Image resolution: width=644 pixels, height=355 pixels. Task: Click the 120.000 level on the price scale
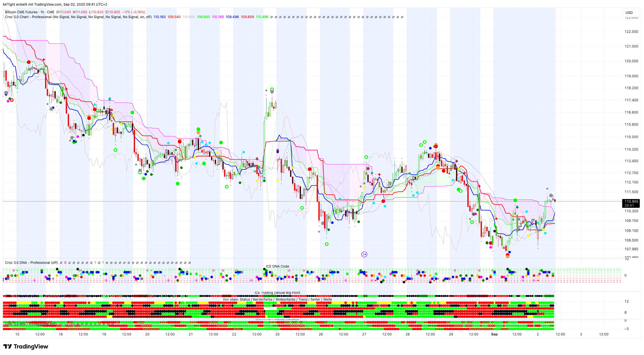pos(631,61)
